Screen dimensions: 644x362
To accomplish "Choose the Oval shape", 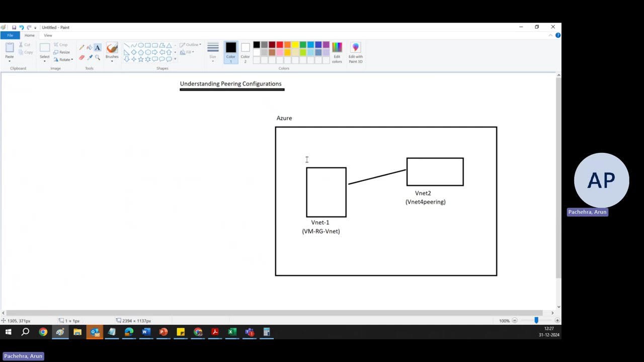I will click(x=140, y=45).
